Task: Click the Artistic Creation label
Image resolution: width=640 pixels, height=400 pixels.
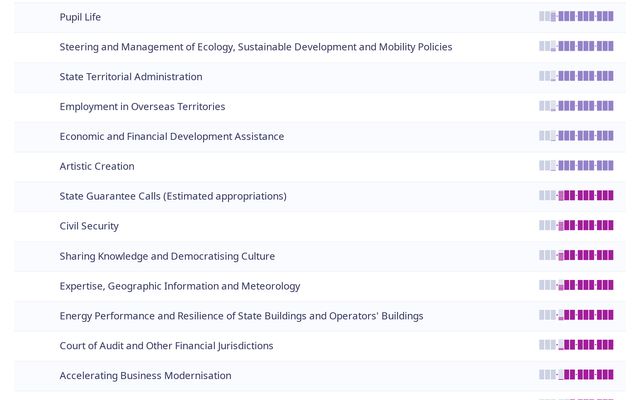Action: 96,166
